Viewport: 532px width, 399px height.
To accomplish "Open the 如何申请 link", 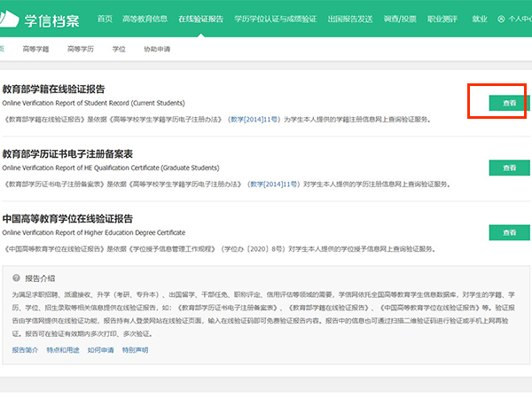I will click(100, 350).
